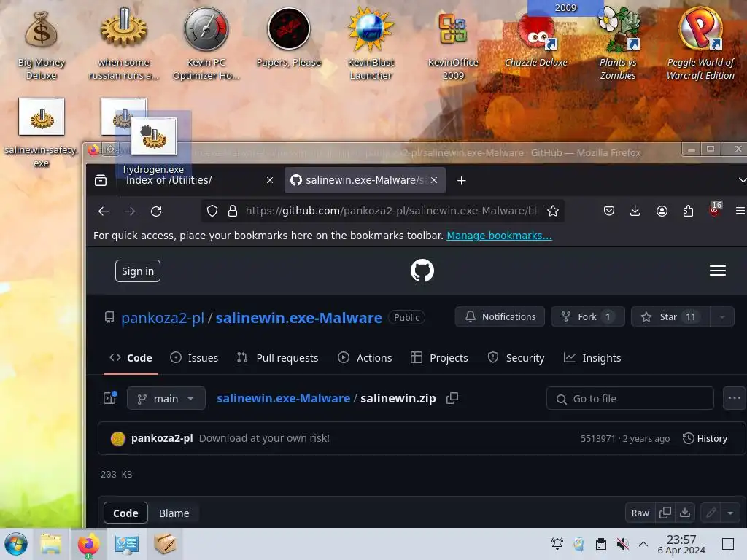The width and height of the screenshot is (747, 560).
Task: Open salinewin.exe-Malware breadcrumb link
Action: (x=284, y=398)
